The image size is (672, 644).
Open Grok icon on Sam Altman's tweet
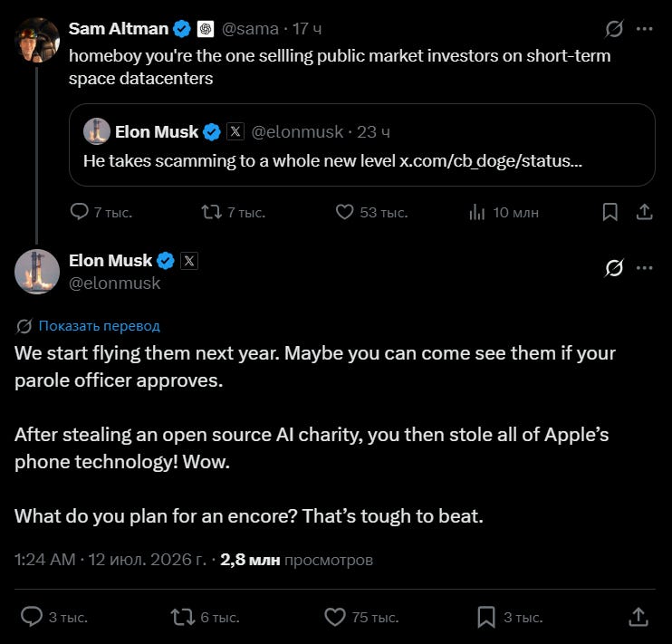point(614,29)
